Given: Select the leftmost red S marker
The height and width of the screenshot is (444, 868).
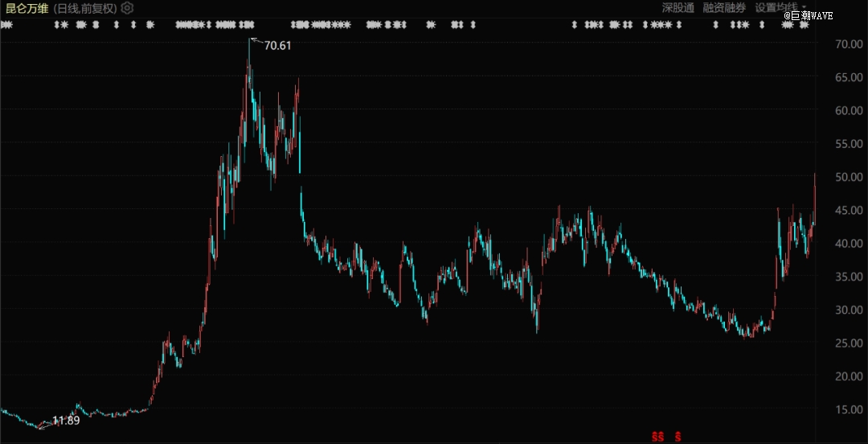Looking at the screenshot, I should tap(655, 437).
